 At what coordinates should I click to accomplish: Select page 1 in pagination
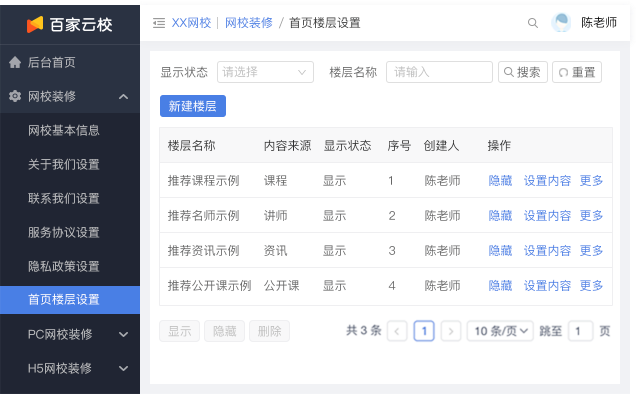(x=424, y=331)
